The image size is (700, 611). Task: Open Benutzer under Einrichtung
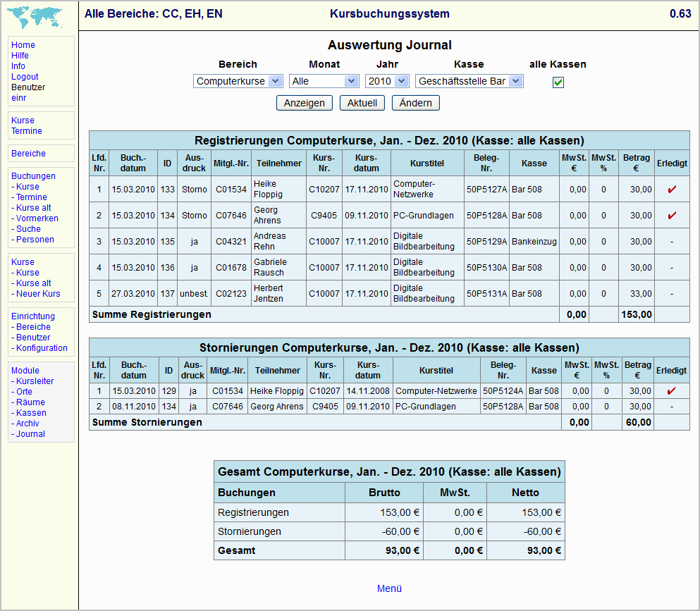click(33, 338)
